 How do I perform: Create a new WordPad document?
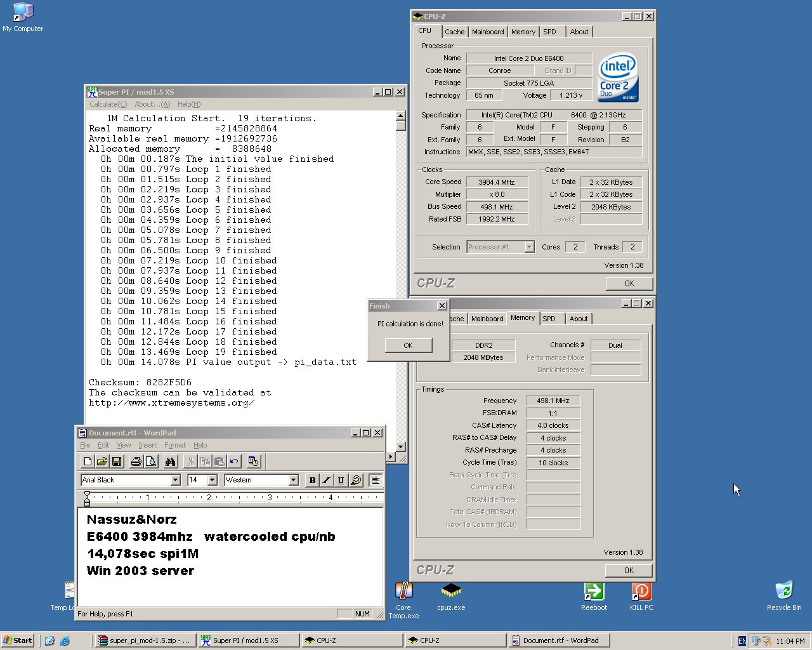pos(88,461)
